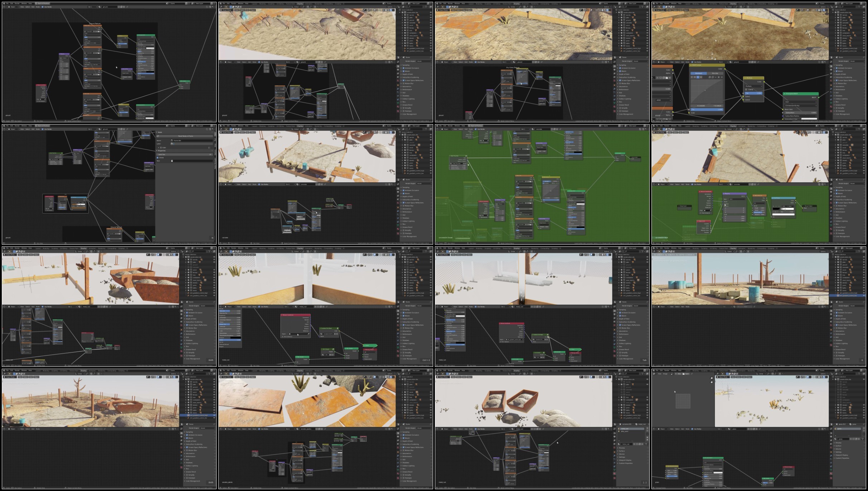Select the B channel button in RGB Curves

[x=701, y=77]
